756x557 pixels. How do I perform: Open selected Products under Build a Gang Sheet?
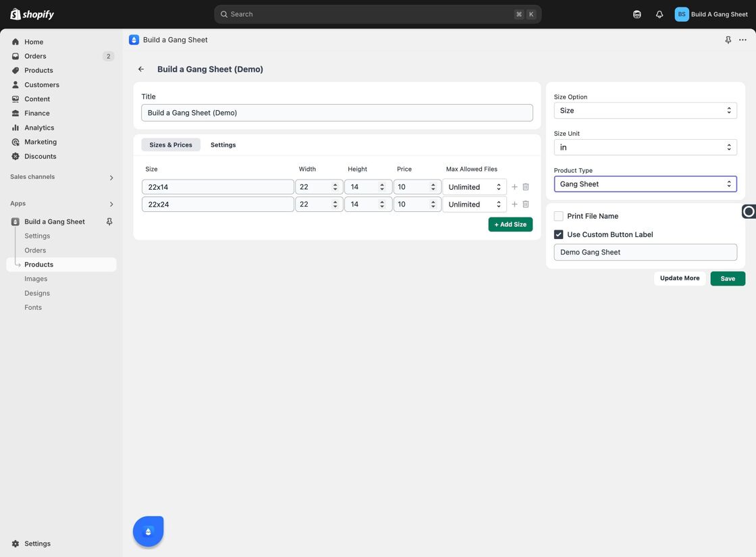(x=61, y=264)
